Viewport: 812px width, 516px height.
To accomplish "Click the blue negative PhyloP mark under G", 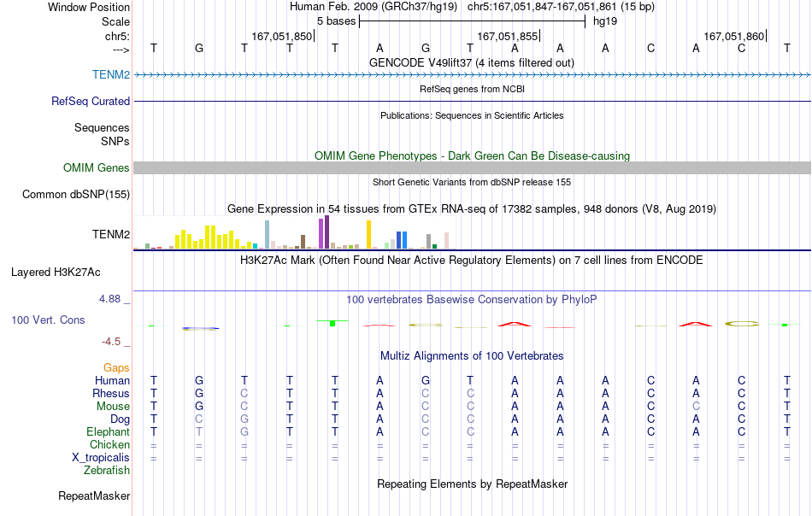I will coord(200,328).
